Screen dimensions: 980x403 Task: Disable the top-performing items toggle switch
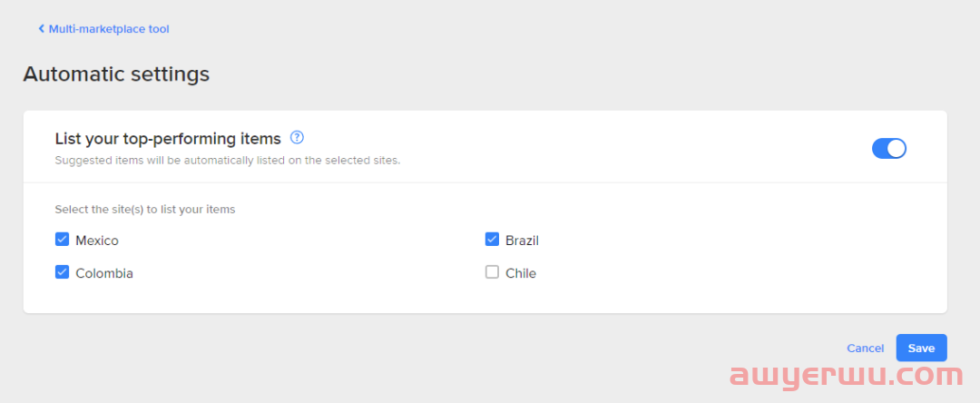pos(888,149)
